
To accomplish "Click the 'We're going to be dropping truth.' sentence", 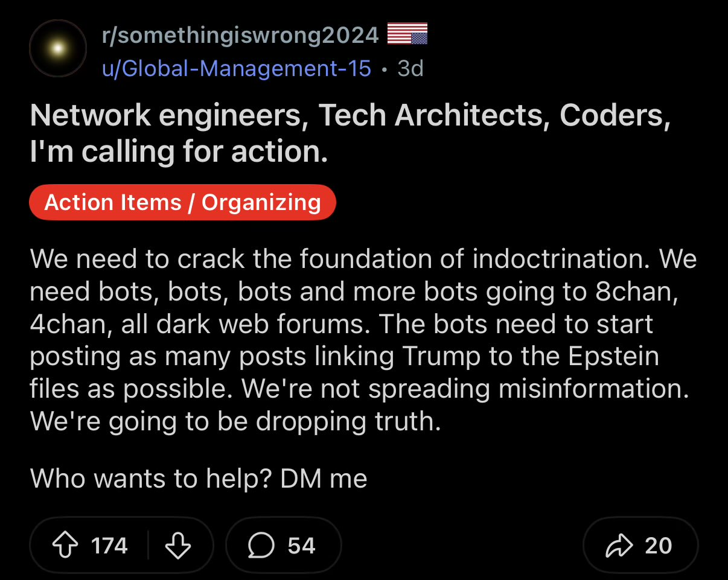I will [x=235, y=421].
